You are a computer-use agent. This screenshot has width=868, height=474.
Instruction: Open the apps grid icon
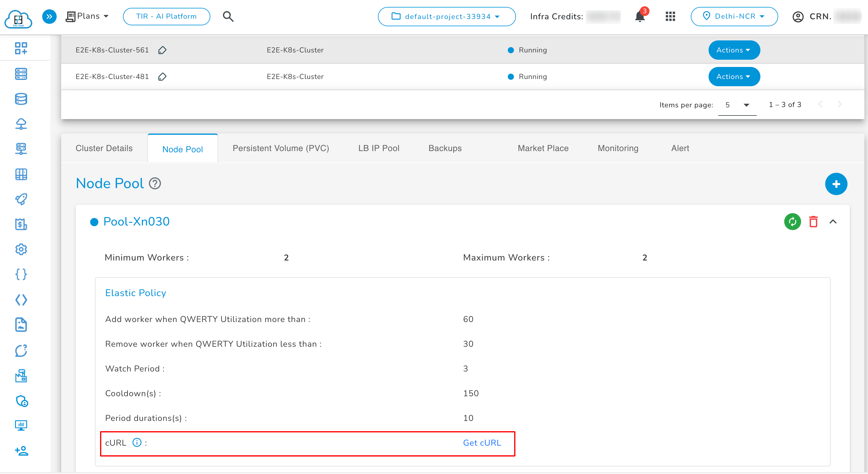[670, 17]
